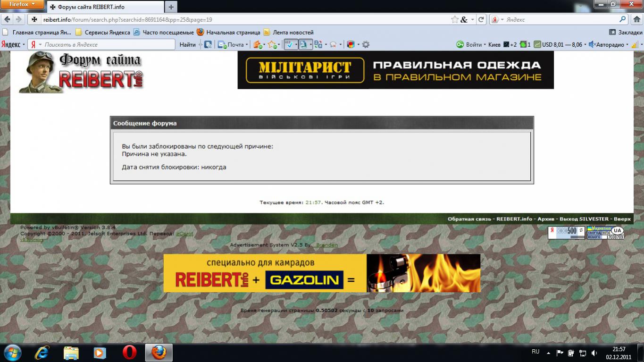Viewport: 644px width, 362px height.
Task: Open Начальная страница bookmark
Action: click(229, 33)
